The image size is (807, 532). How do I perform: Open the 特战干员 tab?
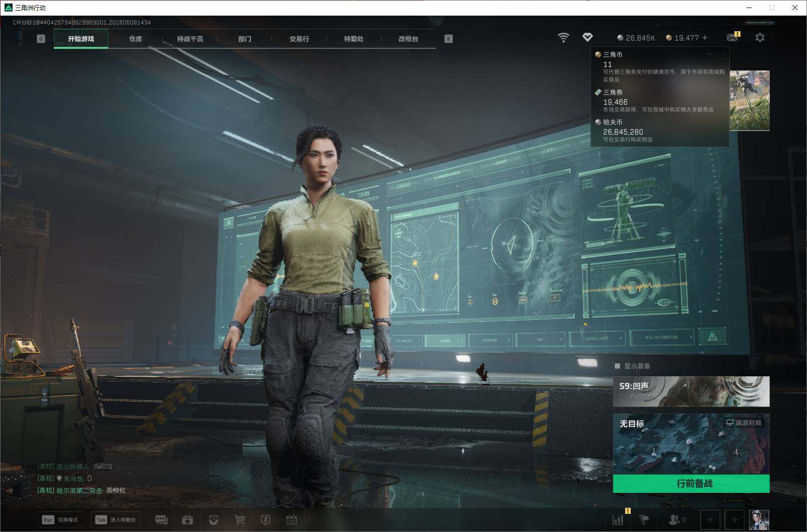tap(190, 39)
